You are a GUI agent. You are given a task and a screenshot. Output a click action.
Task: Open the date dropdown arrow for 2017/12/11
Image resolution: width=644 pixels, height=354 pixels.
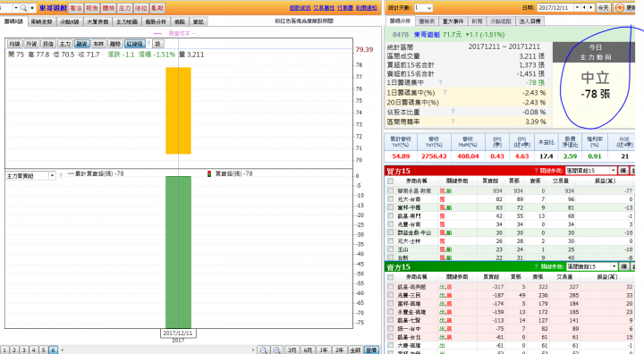[577, 7]
